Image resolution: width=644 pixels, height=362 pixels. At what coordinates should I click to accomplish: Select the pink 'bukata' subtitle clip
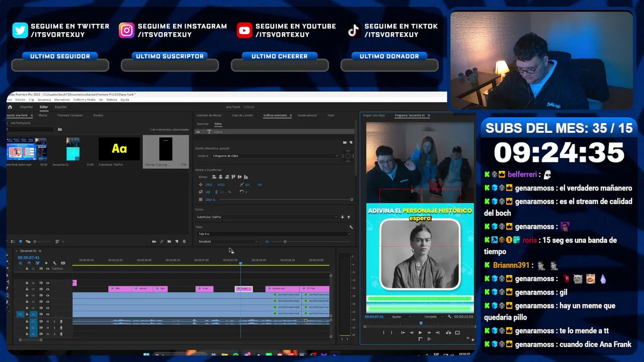pyautogui.click(x=142, y=289)
